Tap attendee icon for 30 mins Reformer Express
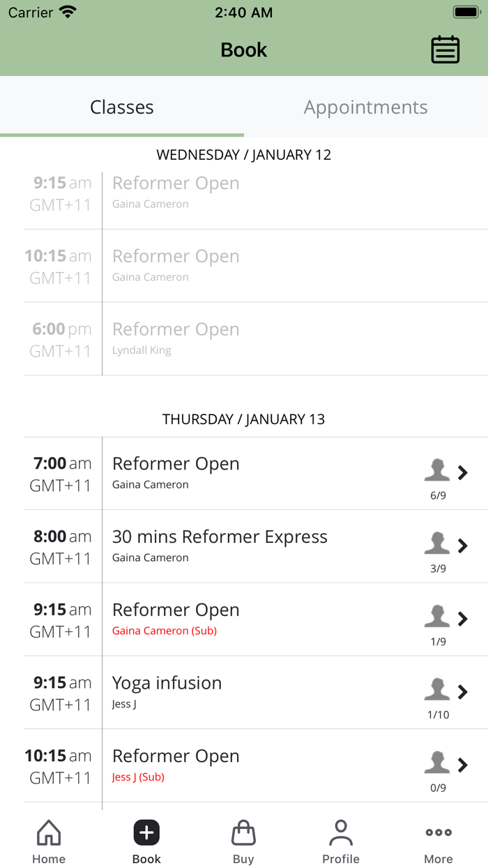Screen dimensions: 488x868 437,544
